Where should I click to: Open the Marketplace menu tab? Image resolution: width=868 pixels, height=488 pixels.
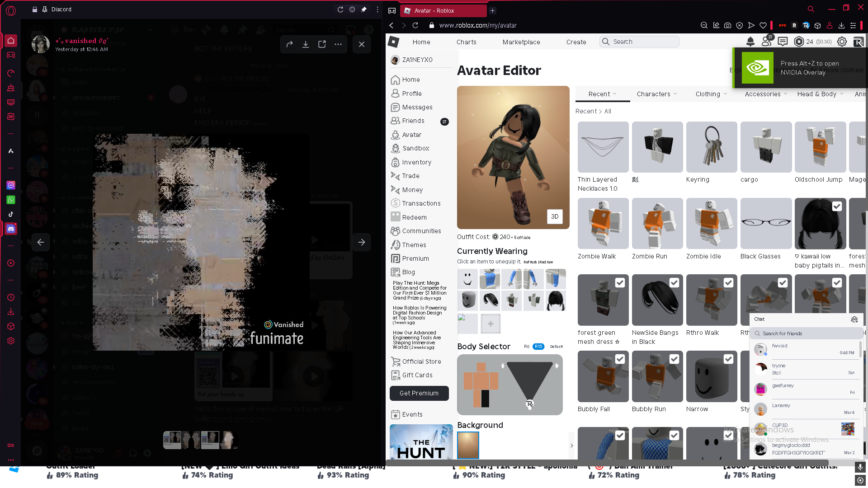[521, 42]
